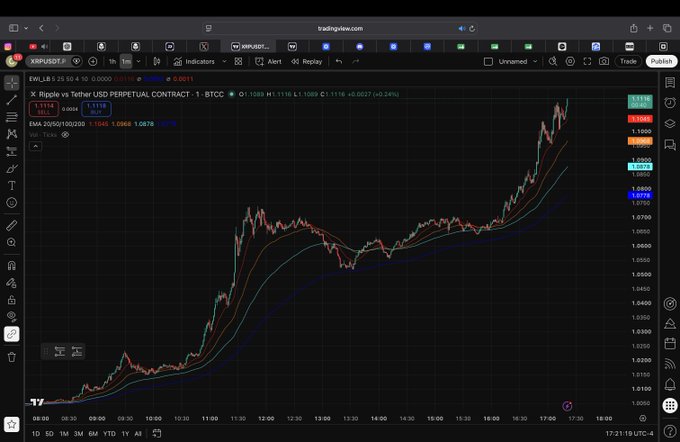The height and width of the screenshot is (442, 680).
Task: Switch to the Instagram browser tab
Action: click(8, 46)
